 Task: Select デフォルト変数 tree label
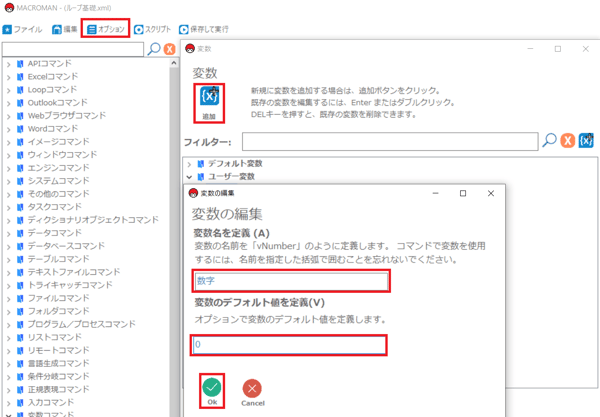tap(235, 164)
